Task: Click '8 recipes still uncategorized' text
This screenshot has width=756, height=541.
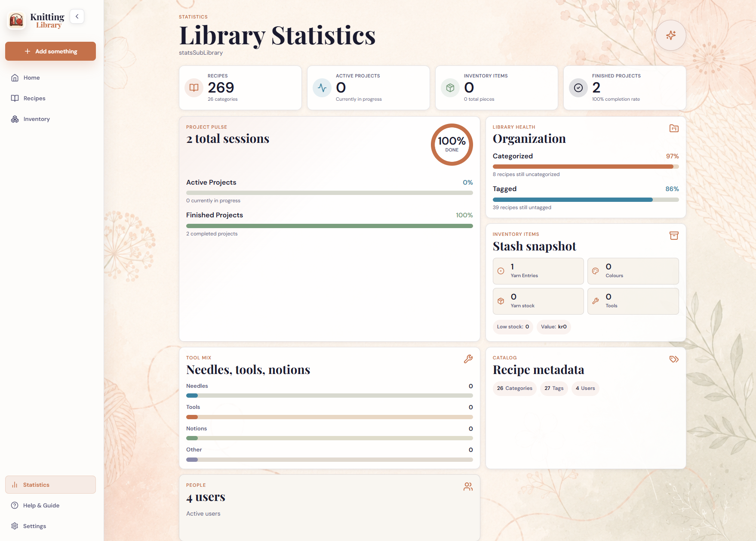Action: [x=526, y=174]
